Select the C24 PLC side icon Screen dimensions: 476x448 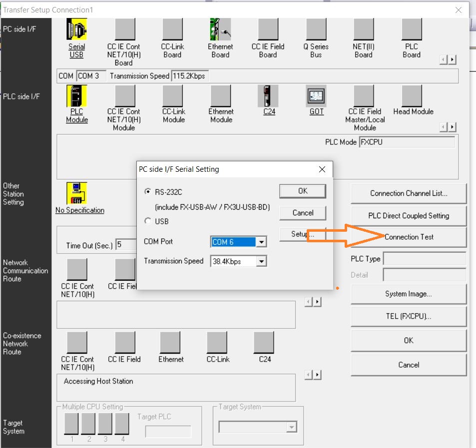click(269, 96)
